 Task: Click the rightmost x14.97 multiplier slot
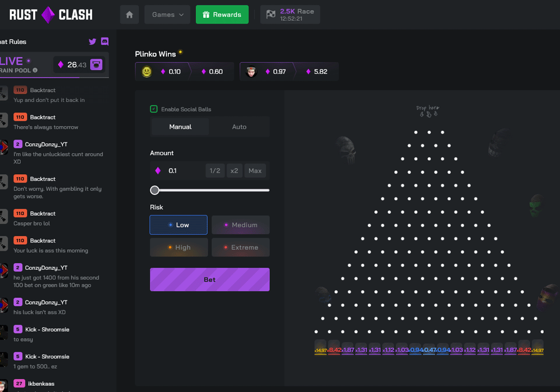(538, 348)
